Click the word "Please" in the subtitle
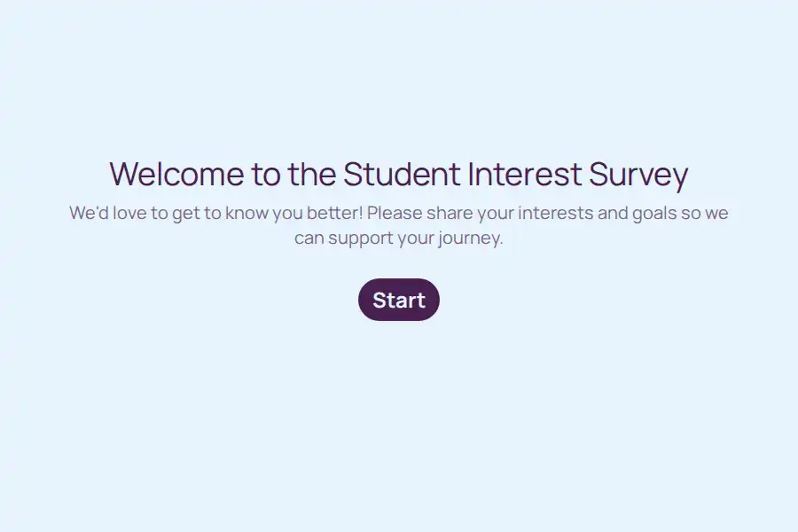 (x=395, y=213)
